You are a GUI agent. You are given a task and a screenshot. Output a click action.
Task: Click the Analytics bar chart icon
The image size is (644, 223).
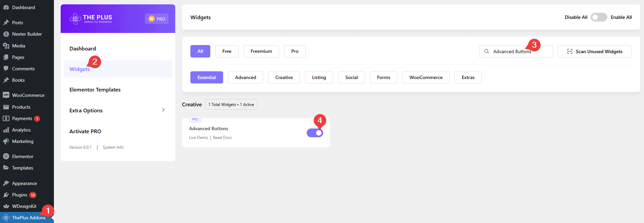pyautogui.click(x=6, y=130)
